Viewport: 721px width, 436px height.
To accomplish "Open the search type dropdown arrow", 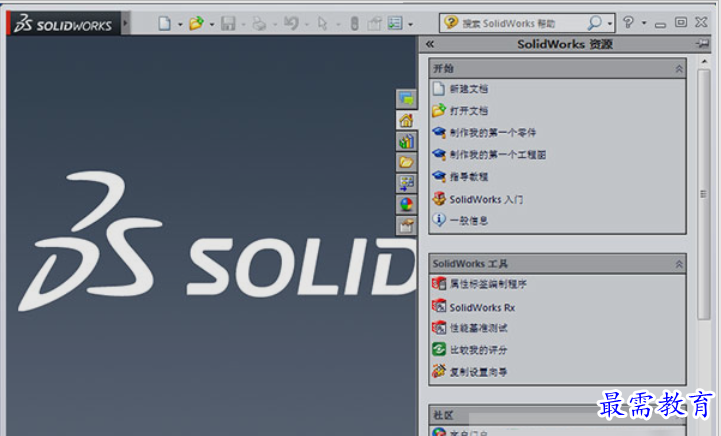I will coord(610,23).
